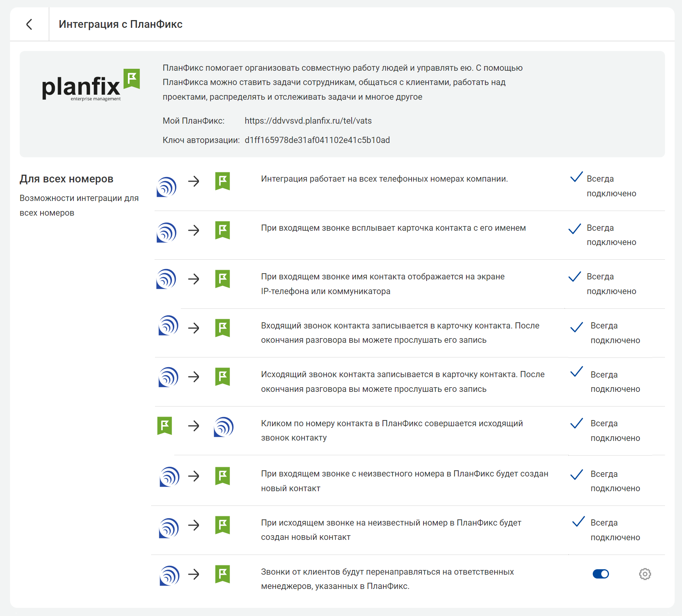This screenshot has width=682, height=616.
Task: Click the 'Для всех номеров' section heading
Action: (66, 179)
